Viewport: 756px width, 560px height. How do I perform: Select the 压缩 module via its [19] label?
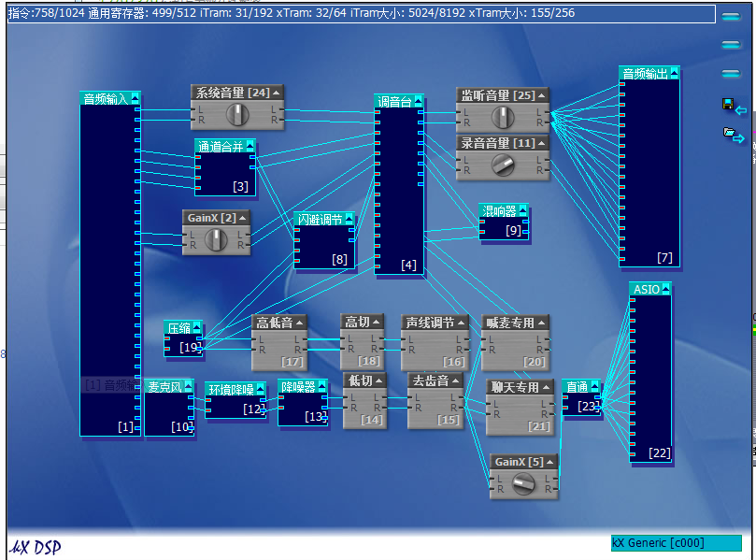click(x=191, y=347)
